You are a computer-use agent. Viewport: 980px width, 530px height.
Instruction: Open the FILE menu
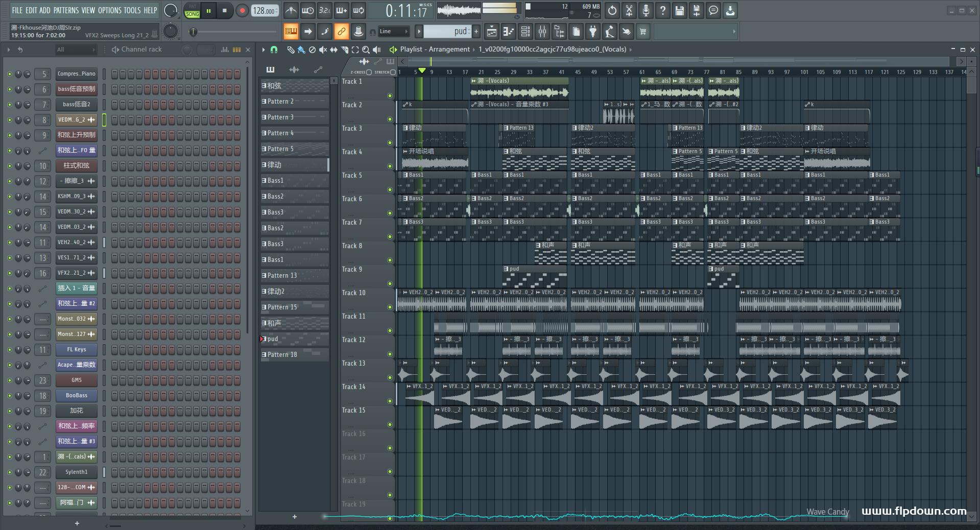17,10
